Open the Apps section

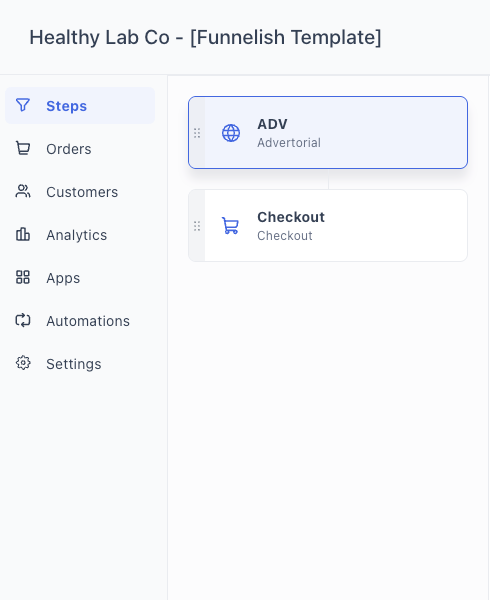coord(80,278)
